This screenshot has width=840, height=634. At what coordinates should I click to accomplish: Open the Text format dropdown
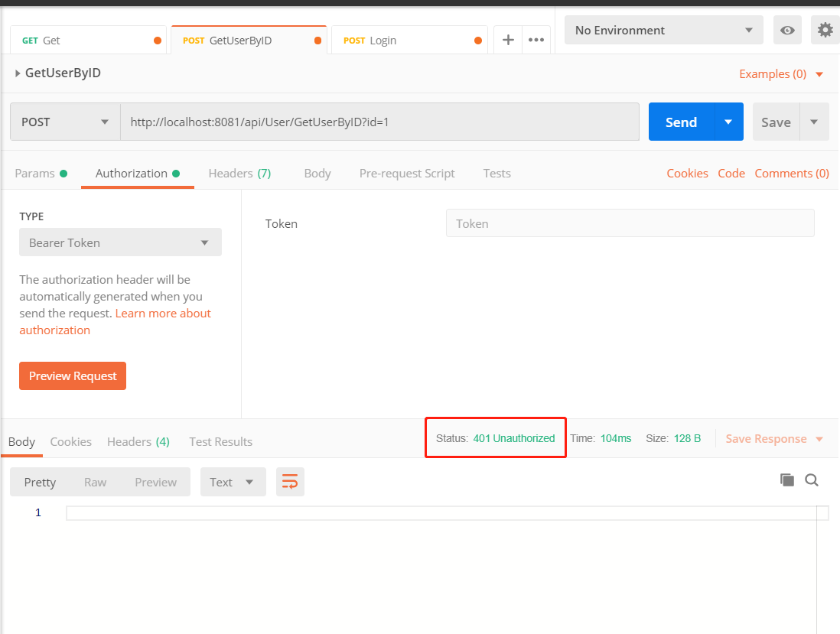pyautogui.click(x=233, y=482)
